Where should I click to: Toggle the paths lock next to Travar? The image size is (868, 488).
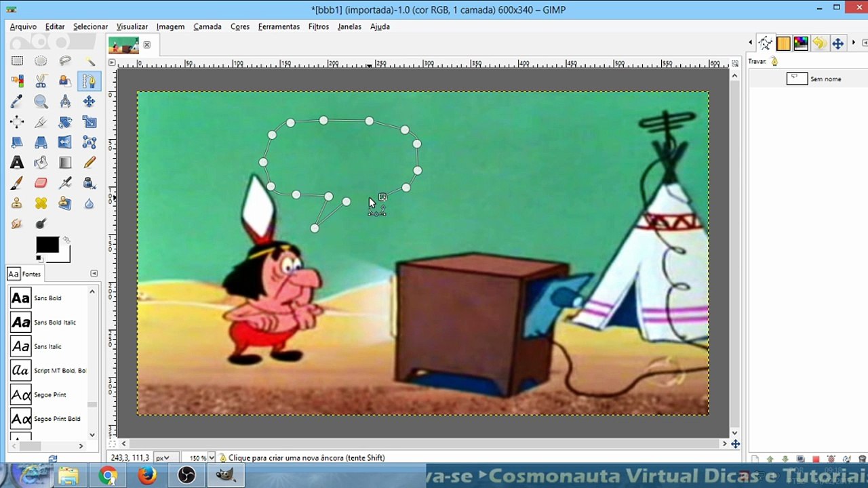[x=774, y=62]
